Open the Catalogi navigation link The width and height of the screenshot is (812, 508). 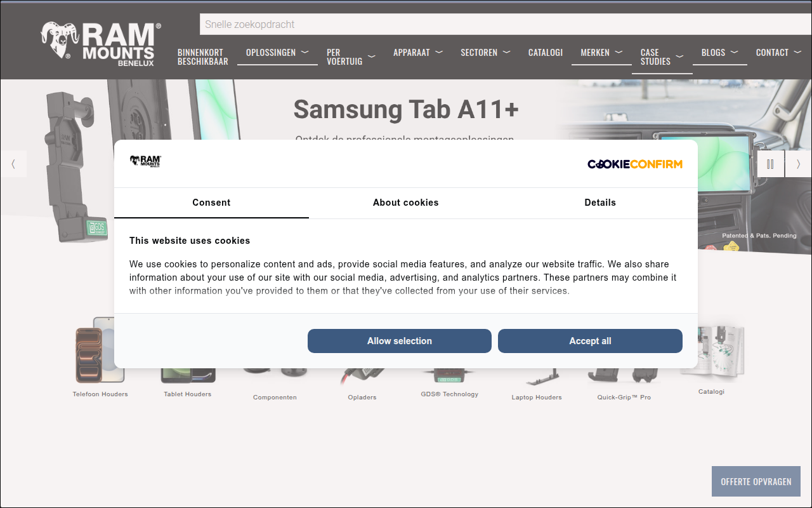(x=546, y=53)
